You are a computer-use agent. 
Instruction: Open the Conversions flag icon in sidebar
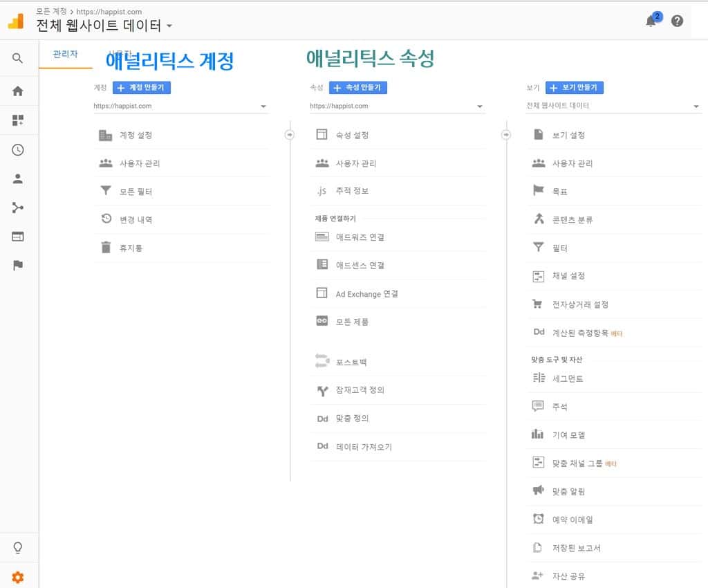pyautogui.click(x=19, y=265)
